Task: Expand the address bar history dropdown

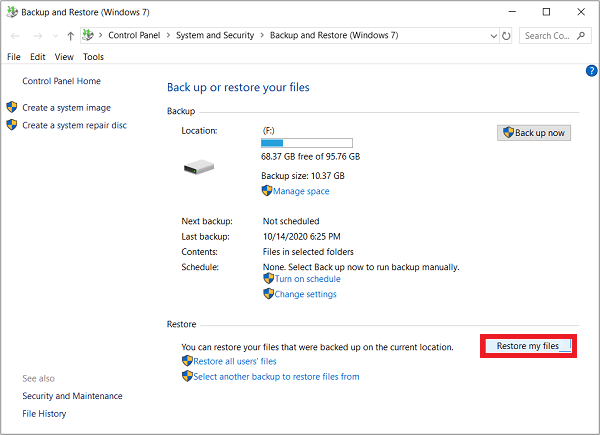Action: pyautogui.click(x=490, y=35)
